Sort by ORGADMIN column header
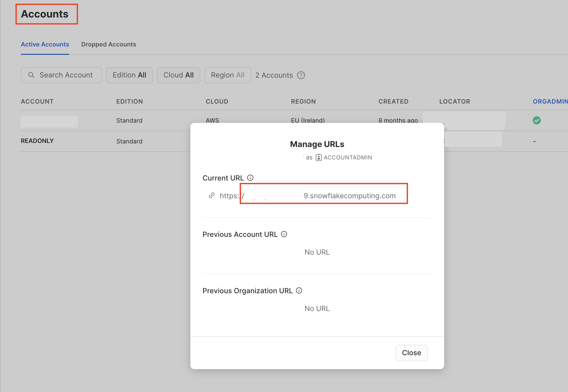Screen dimensions: 568x392 [x=550, y=102]
